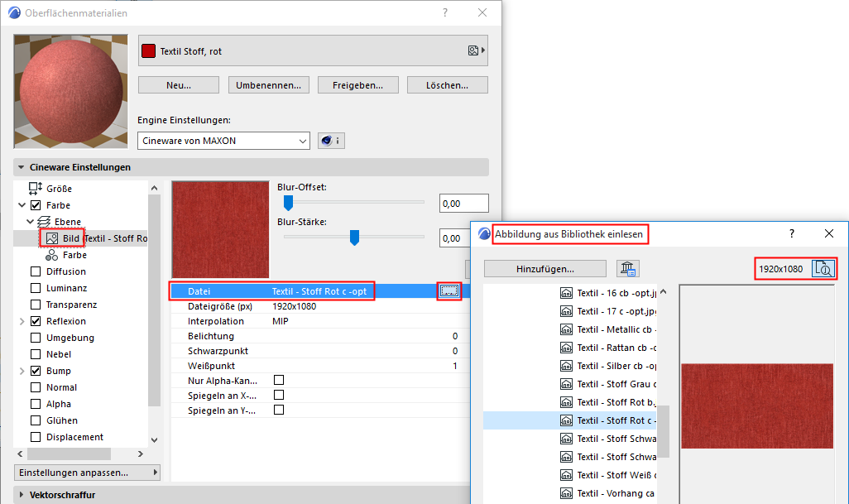Toggle the Reflexion channel checkbox
849x504 pixels.
coord(36,321)
